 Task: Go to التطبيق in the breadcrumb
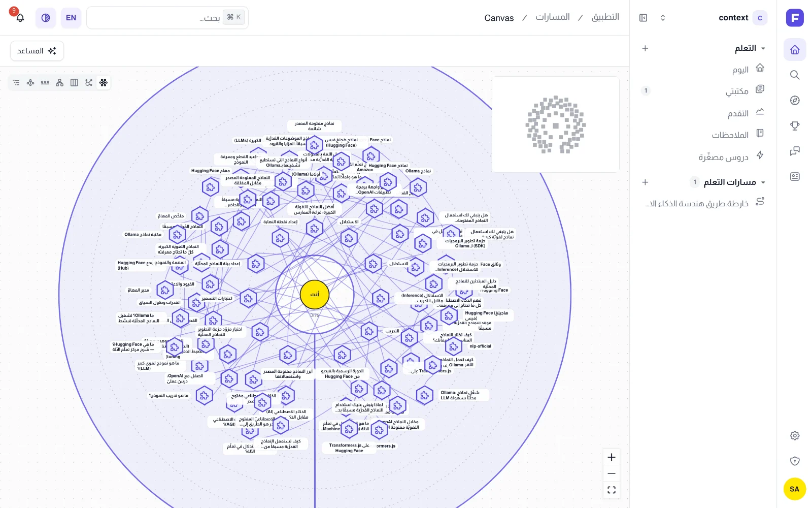pyautogui.click(x=605, y=17)
